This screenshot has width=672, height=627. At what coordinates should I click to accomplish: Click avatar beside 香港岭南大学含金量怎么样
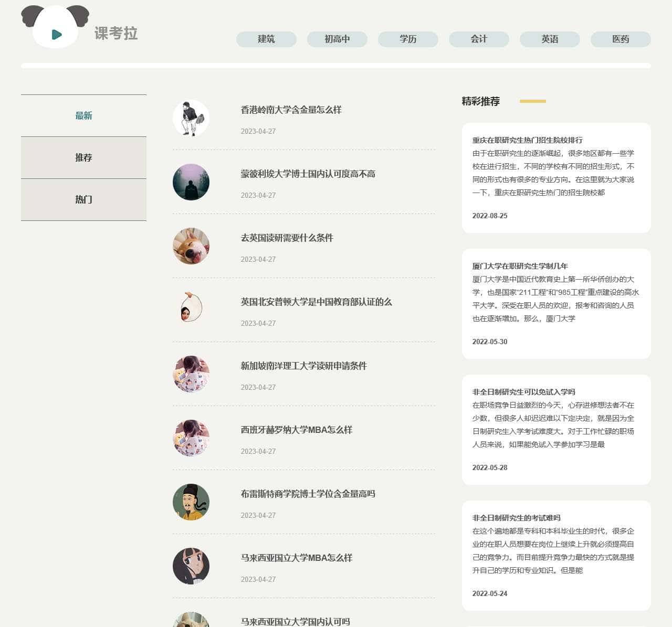pyautogui.click(x=191, y=118)
